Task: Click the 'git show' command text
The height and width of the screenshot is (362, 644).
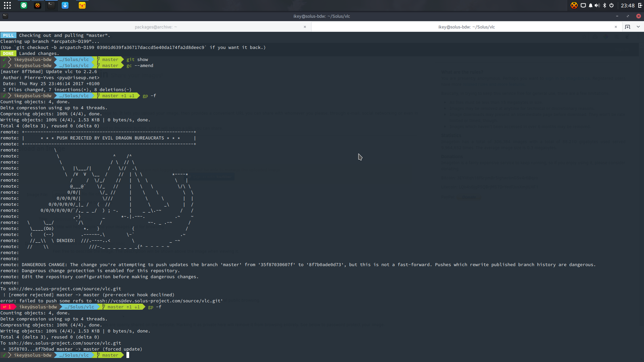Action: 137,59
